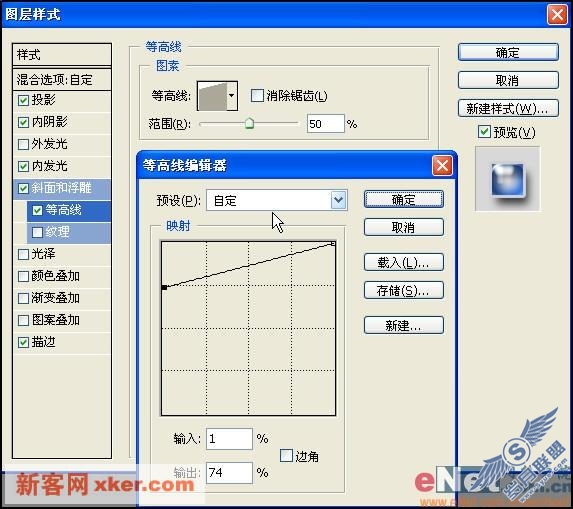Click the 载入 load button
The height and width of the screenshot is (509, 573).
click(x=404, y=262)
